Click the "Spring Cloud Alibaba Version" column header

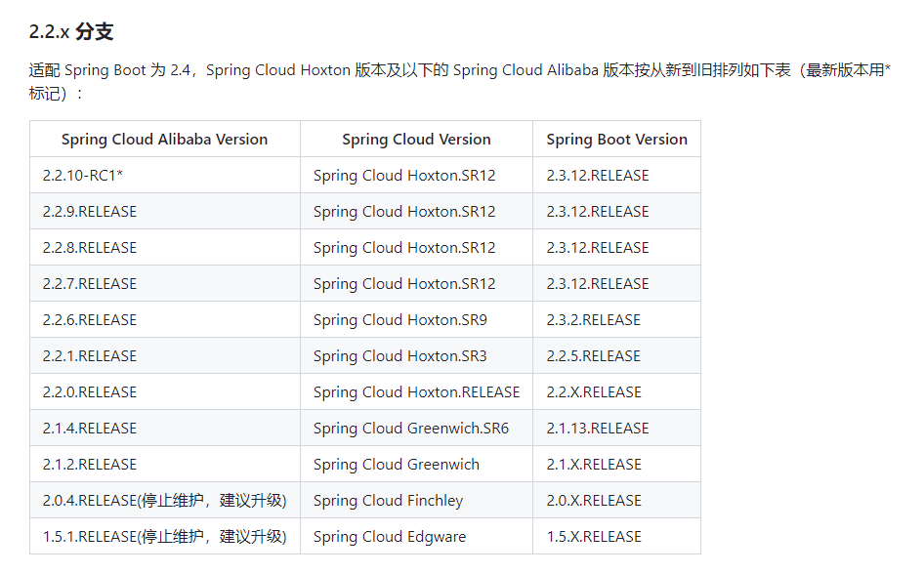(164, 139)
